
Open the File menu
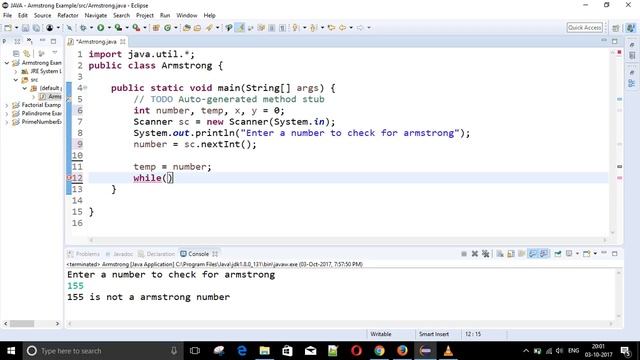[7, 16]
